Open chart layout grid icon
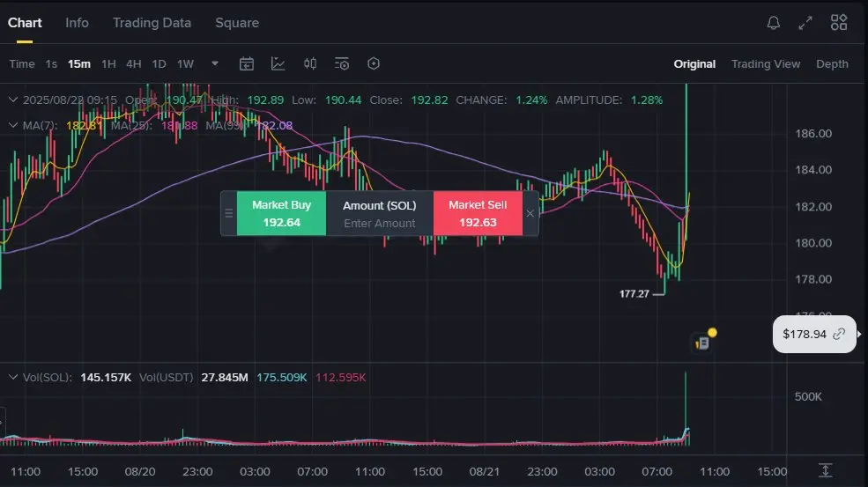The height and width of the screenshot is (487, 868). pyautogui.click(x=839, y=23)
